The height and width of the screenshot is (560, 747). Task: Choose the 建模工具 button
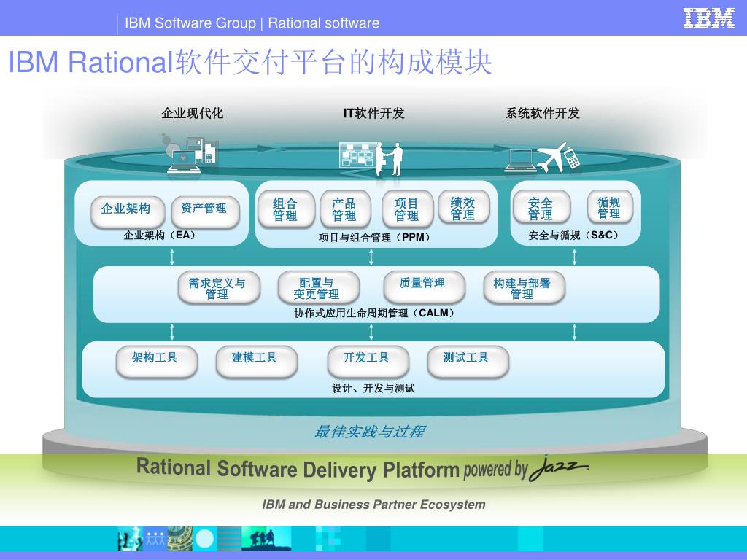tap(256, 362)
